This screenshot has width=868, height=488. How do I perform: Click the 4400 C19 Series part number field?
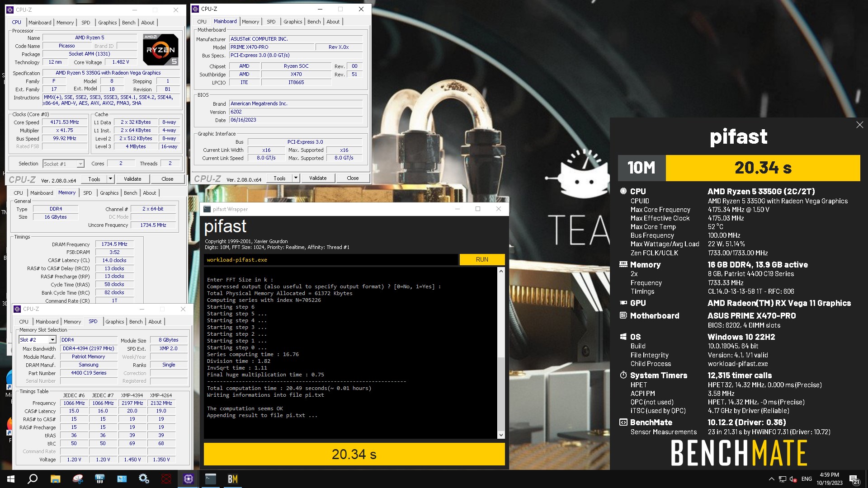pos(88,373)
